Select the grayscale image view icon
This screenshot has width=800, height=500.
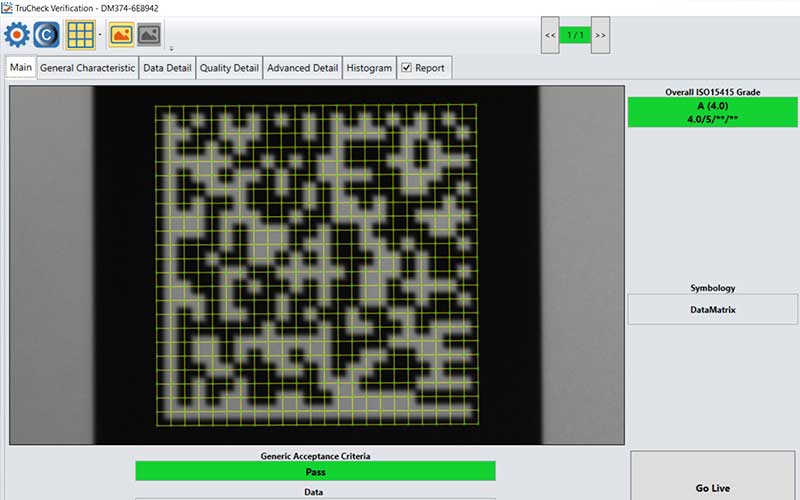pos(149,35)
